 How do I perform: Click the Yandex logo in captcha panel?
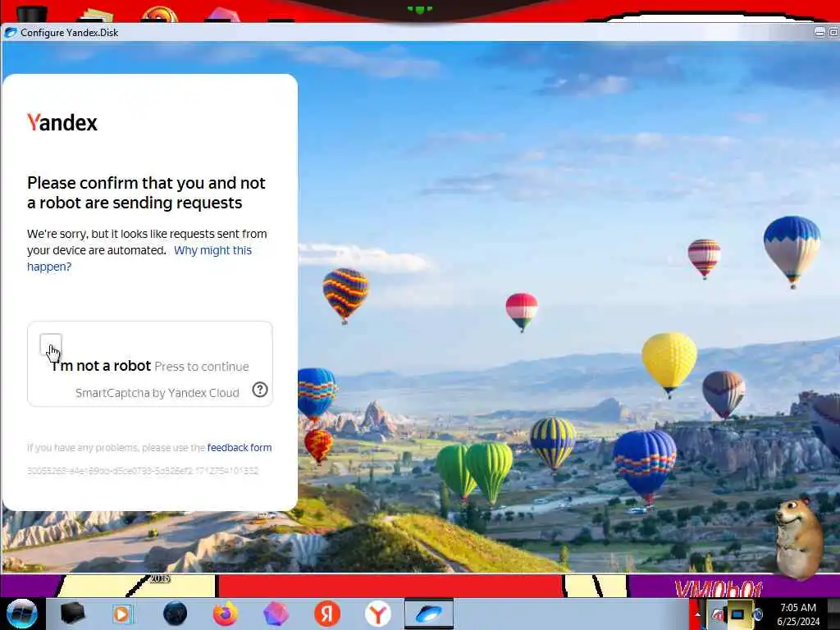62,123
